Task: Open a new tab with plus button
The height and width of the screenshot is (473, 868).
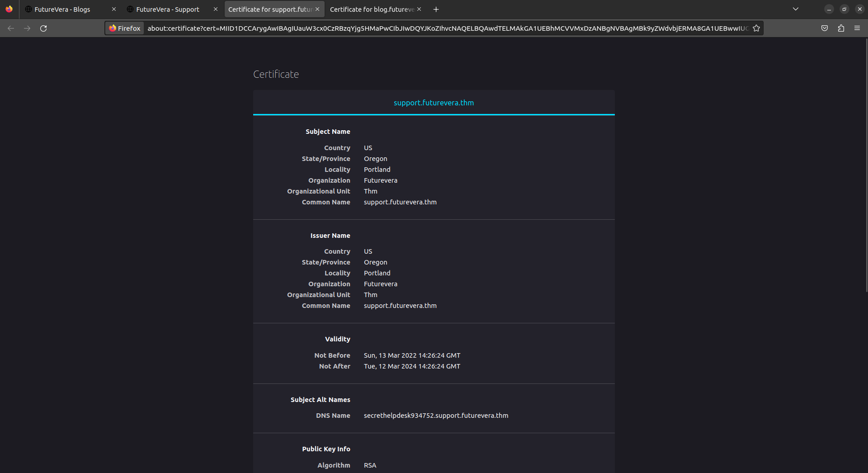Action: (x=436, y=9)
